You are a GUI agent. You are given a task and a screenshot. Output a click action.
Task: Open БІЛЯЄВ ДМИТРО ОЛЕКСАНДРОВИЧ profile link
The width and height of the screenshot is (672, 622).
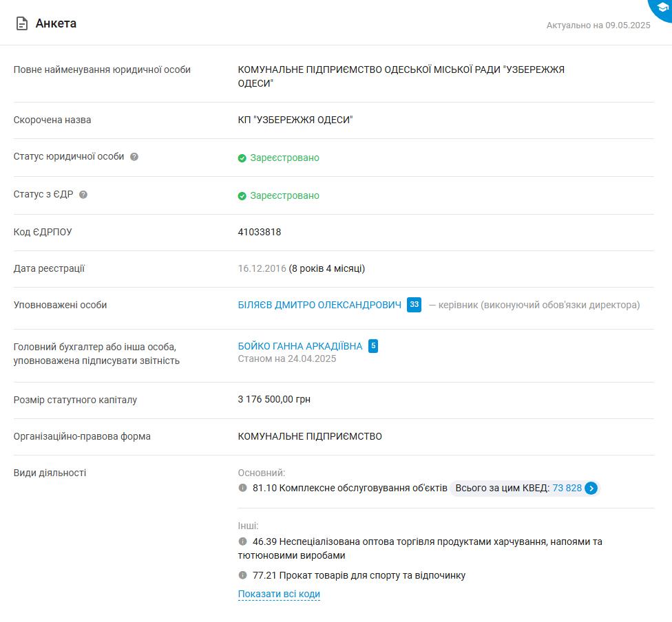(x=319, y=305)
